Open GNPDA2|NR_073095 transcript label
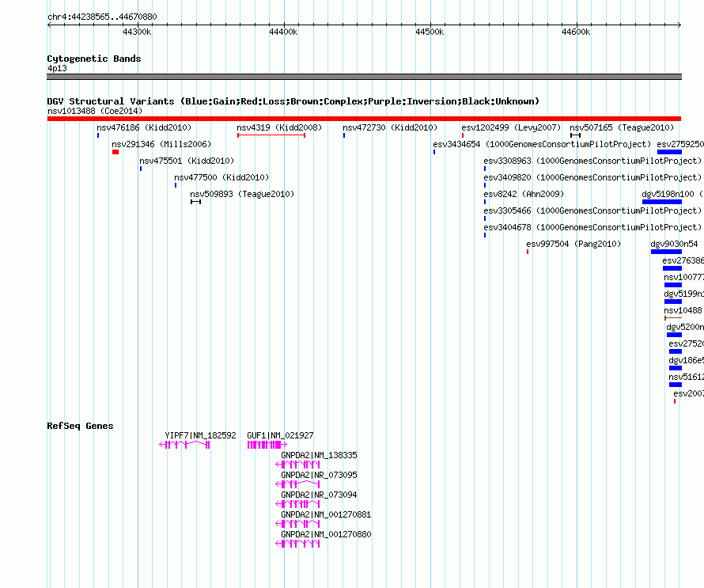The height and width of the screenshot is (588, 704). [x=320, y=475]
